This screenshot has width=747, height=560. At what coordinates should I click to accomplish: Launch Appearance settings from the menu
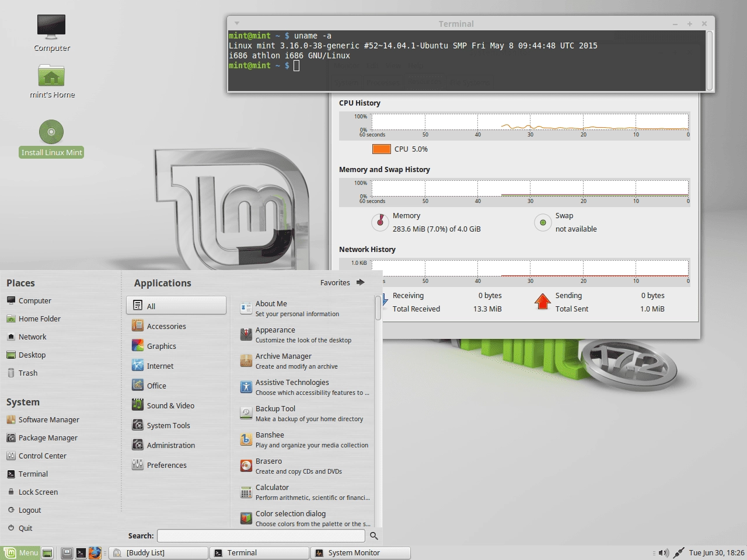[x=306, y=334]
